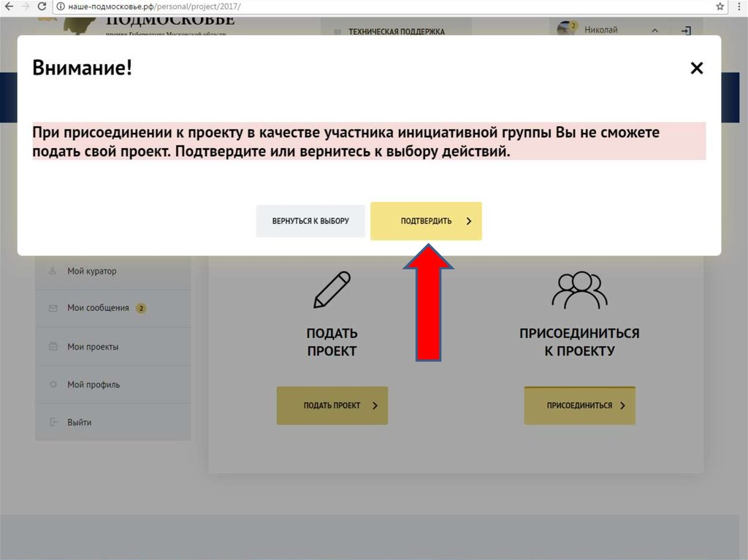748x560 pixels.
Task: Click the Мой куратор person icon
Action: [x=53, y=271]
